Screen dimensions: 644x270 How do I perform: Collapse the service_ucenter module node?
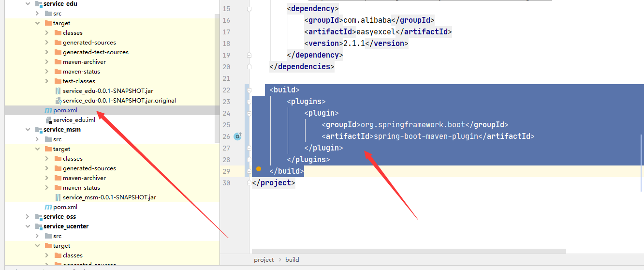[28, 226]
